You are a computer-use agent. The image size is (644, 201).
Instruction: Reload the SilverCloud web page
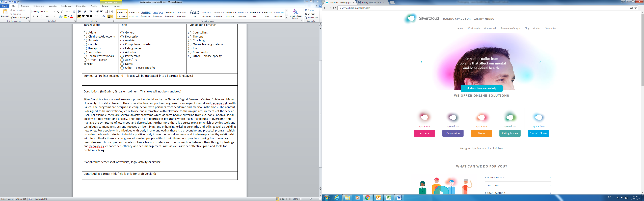pyautogui.click(x=334, y=8)
